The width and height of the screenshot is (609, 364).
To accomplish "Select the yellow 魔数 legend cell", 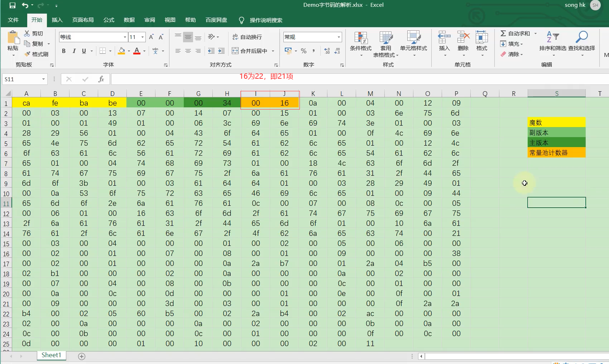I will click(x=556, y=122).
